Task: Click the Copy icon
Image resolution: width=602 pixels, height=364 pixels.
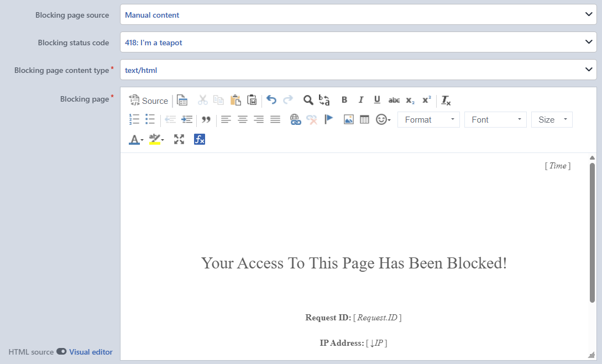Action: coord(218,101)
